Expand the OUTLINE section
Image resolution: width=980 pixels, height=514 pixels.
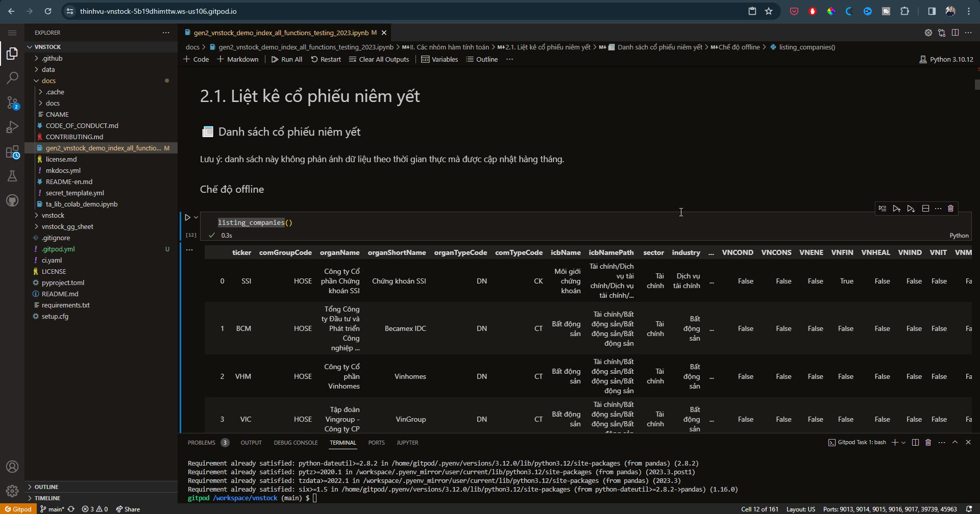click(x=46, y=487)
